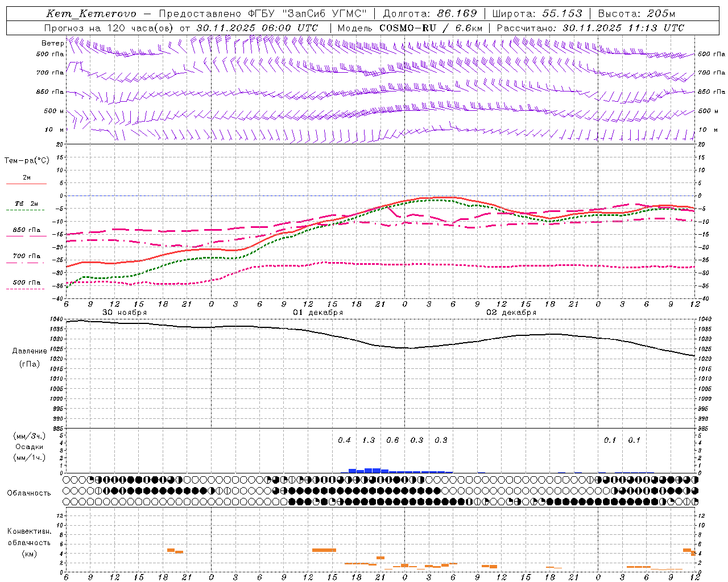The height and width of the screenshot is (582, 728).
Task: Click the Облачность cloud cover label
Action: [29, 493]
